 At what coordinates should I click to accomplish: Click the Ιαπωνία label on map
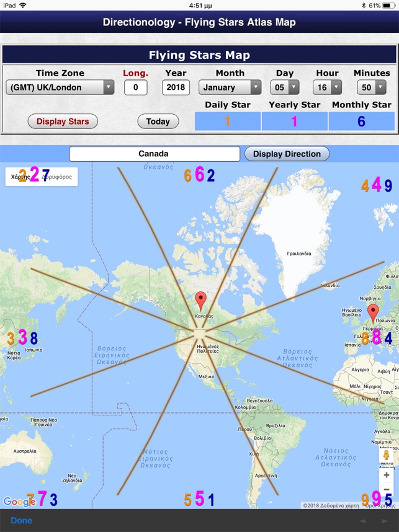coord(34,350)
